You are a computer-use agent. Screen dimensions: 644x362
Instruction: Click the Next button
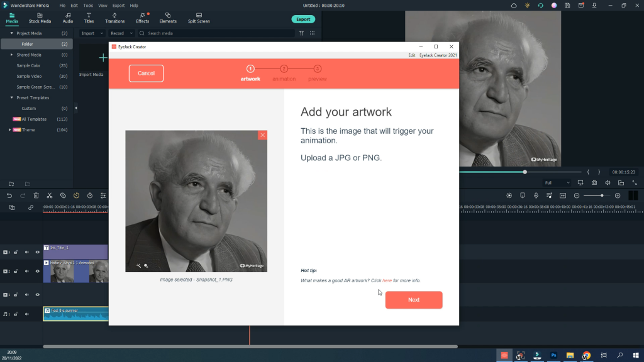[x=414, y=300]
